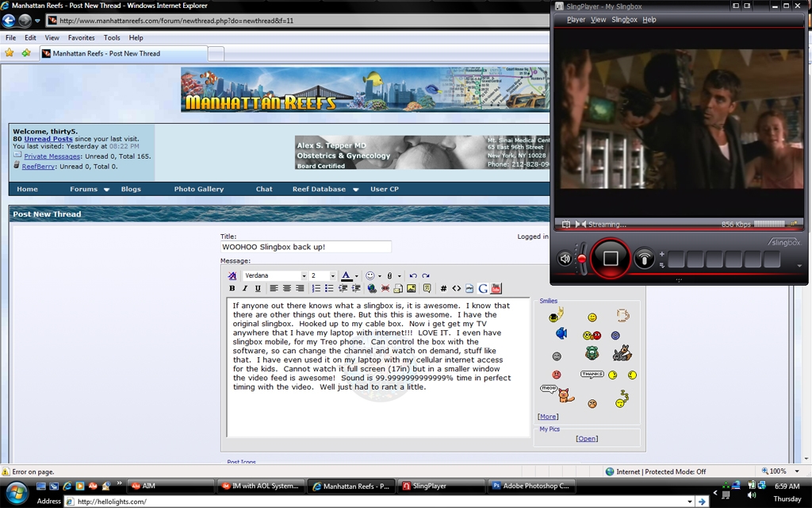Redo last edit in message editor
This screenshot has width=812, height=508.
pos(426,275)
